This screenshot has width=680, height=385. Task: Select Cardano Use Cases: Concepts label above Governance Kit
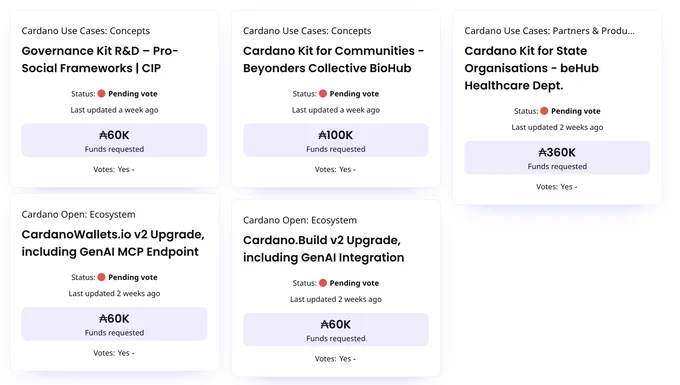[86, 31]
